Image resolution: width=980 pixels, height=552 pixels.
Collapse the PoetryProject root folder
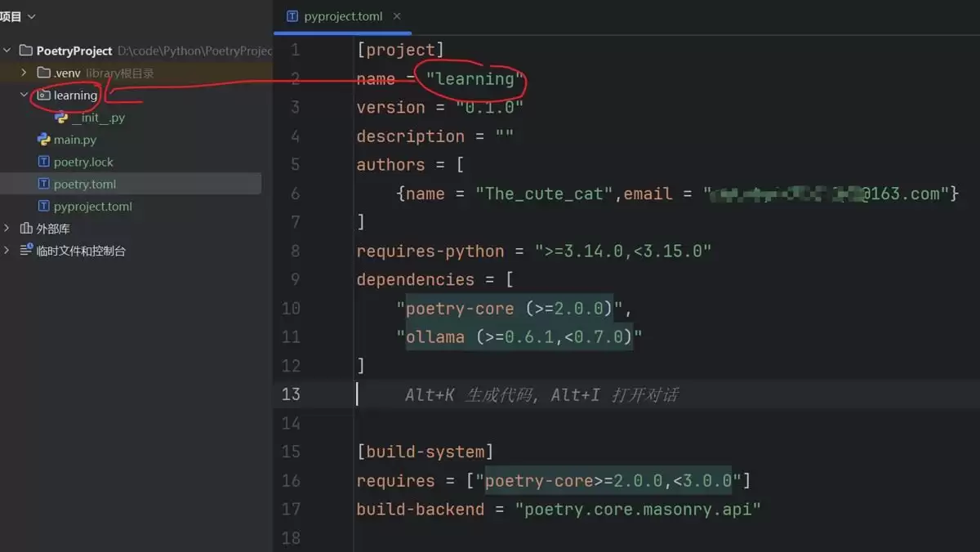[x=7, y=51]
